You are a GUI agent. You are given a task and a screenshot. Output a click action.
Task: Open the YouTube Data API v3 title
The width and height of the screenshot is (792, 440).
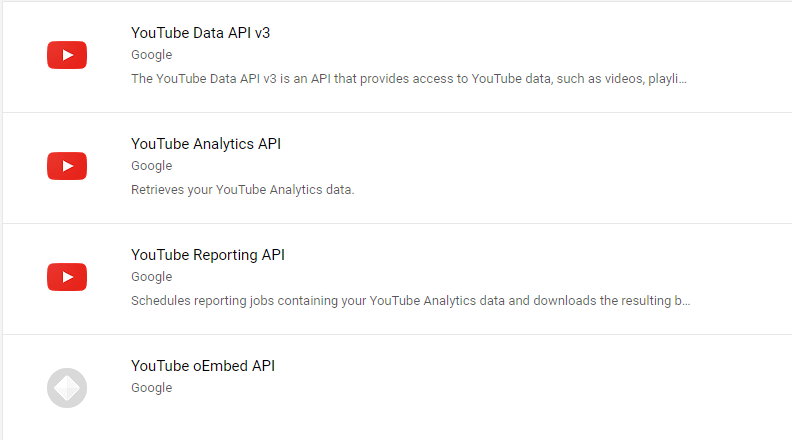(201, 33)
